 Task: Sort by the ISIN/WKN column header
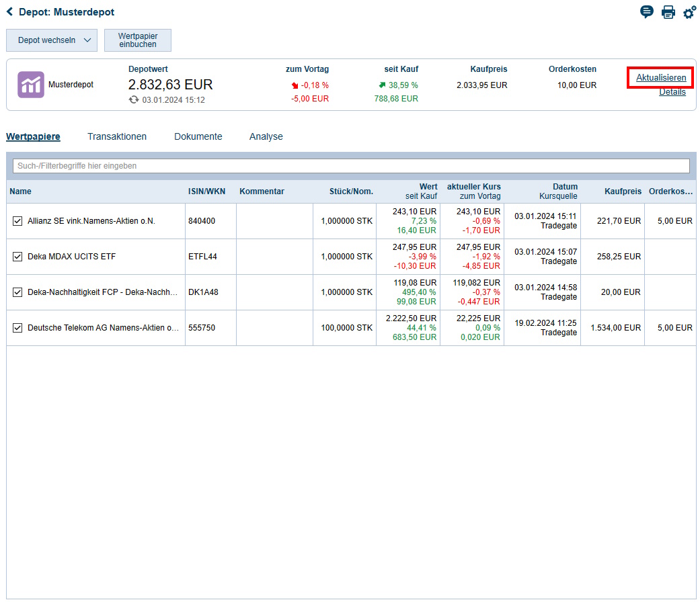pyautogui.click(x=210, y=191)
